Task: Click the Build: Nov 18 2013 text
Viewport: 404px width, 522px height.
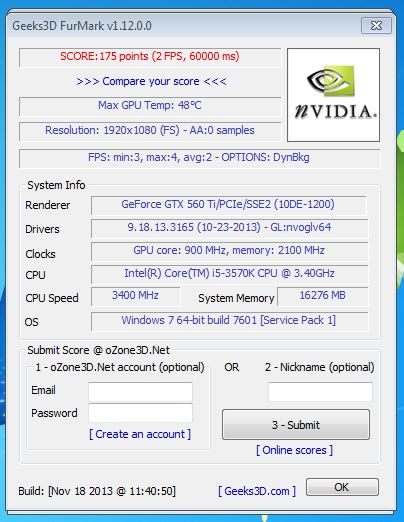Action: point(97,491)
